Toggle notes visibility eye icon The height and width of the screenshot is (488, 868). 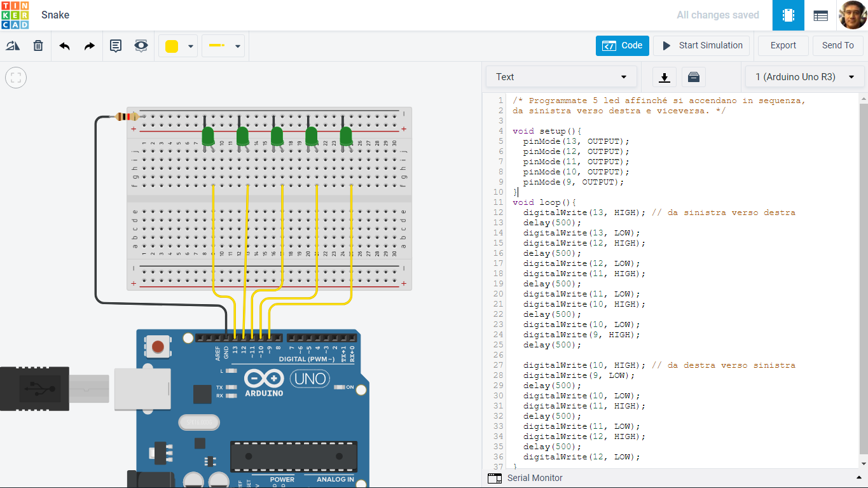coord(141,46)
